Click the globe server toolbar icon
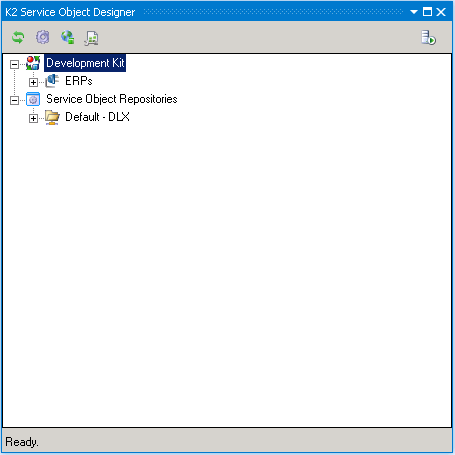 pos(67,37)
